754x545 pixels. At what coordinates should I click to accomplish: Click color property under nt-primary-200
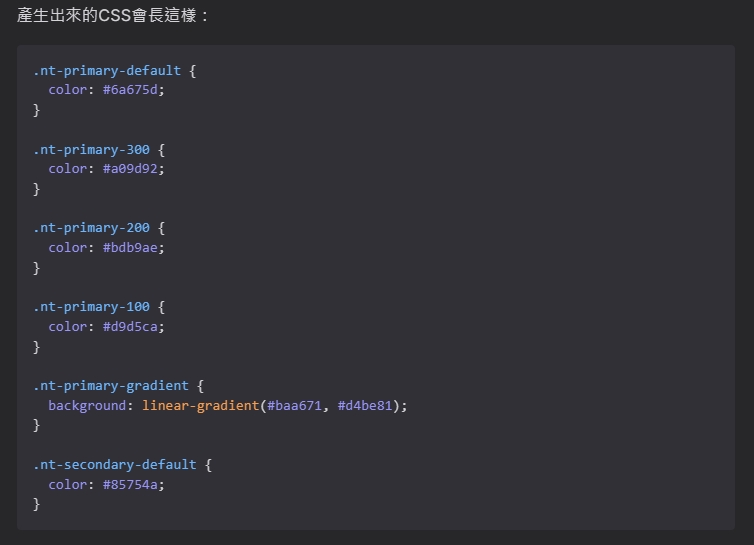[x=67, y=248]
